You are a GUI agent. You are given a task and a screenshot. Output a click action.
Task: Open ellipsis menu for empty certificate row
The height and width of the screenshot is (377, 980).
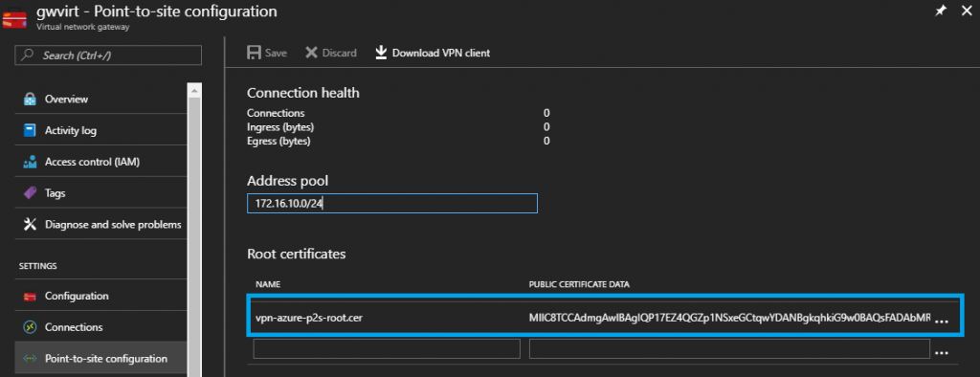(942, 353)
